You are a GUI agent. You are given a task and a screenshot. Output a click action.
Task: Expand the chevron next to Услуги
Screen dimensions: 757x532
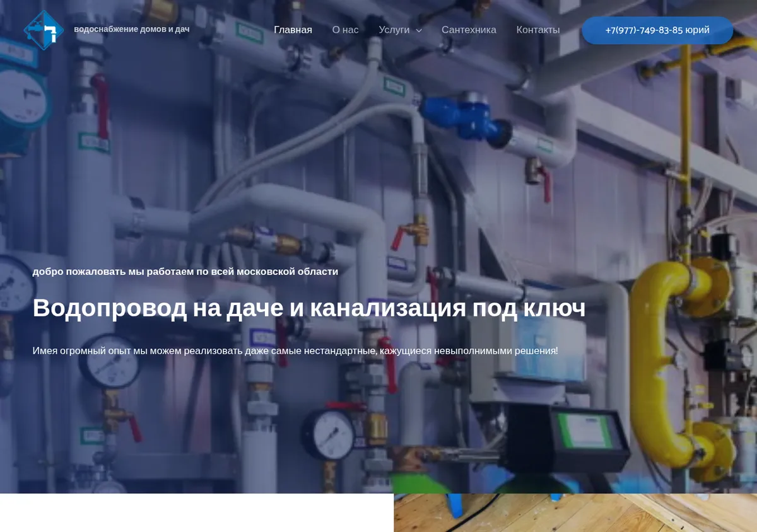point(419,30)
